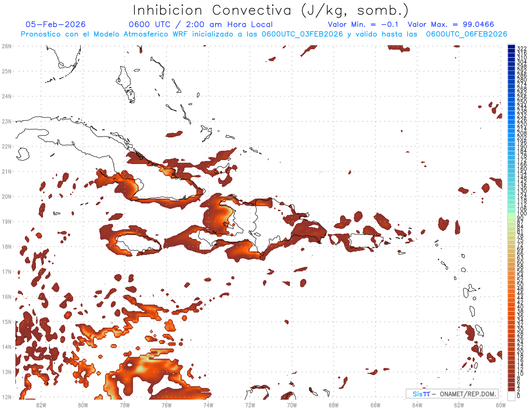Click the 26N latitude label
532x411 pixels.
tap(7, 46)
